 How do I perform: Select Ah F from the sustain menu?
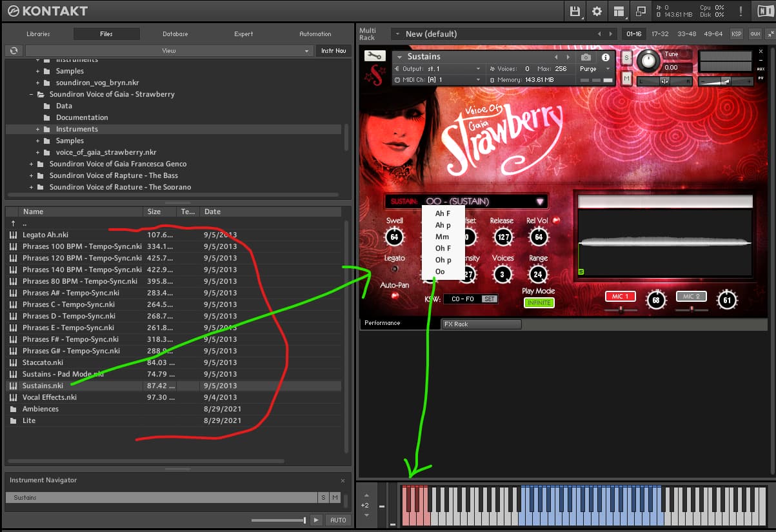(443, 213)
